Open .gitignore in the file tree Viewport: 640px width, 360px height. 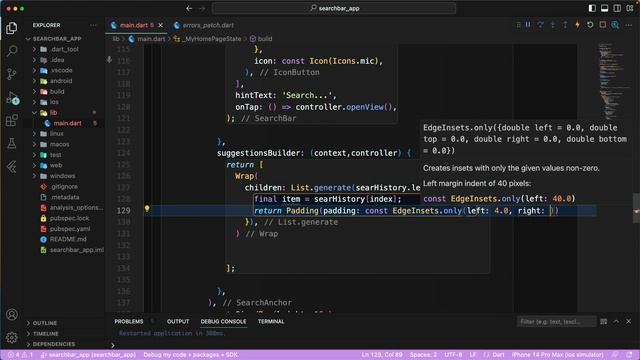point(64,187)
